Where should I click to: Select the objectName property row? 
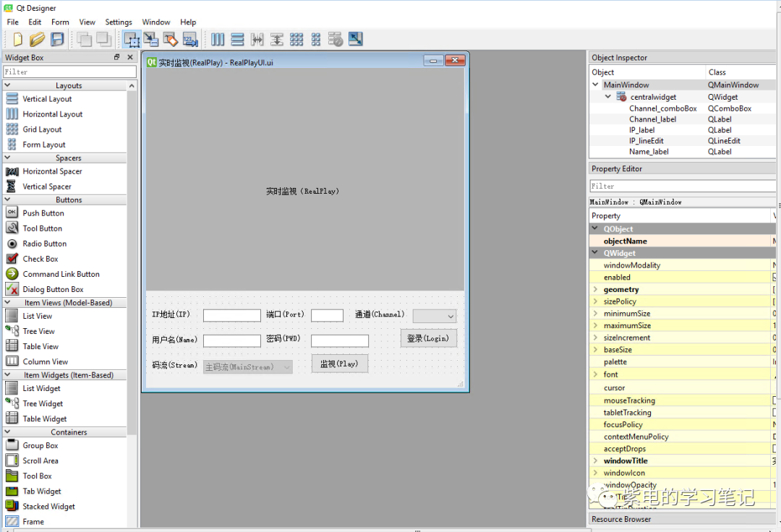(x=683, y=241)
